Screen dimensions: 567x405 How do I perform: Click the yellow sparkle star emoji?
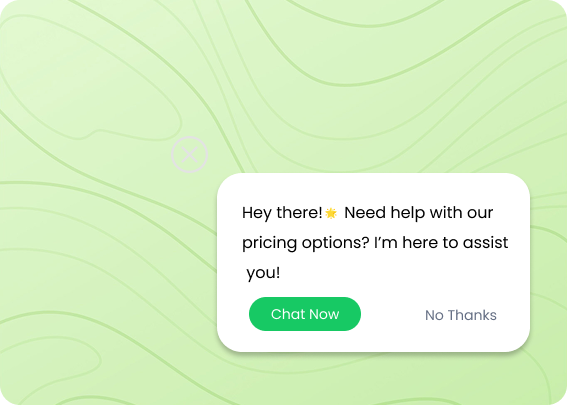(x=331, y=213)
